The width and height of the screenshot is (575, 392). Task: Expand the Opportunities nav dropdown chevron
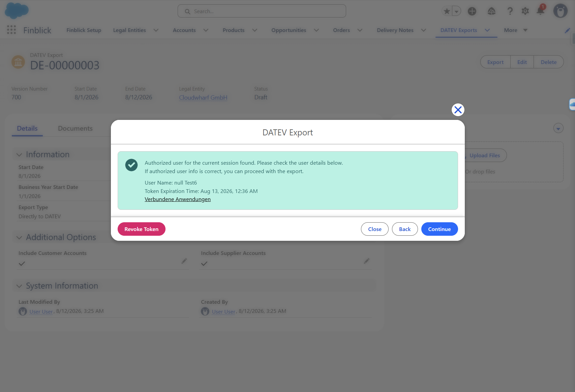click(316, 30)
